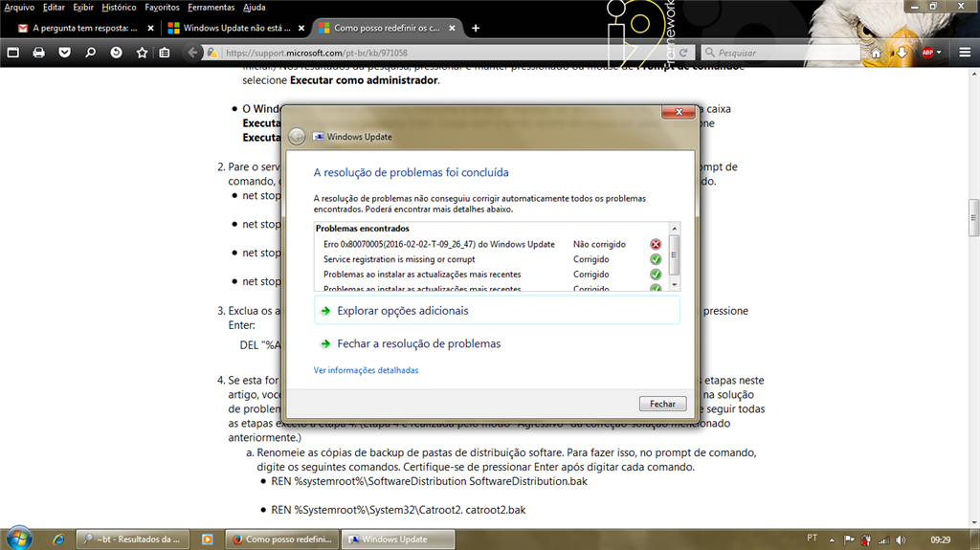Bookmark page with the star icon
The width and height of the screenshot is (980, 550).
142,53
